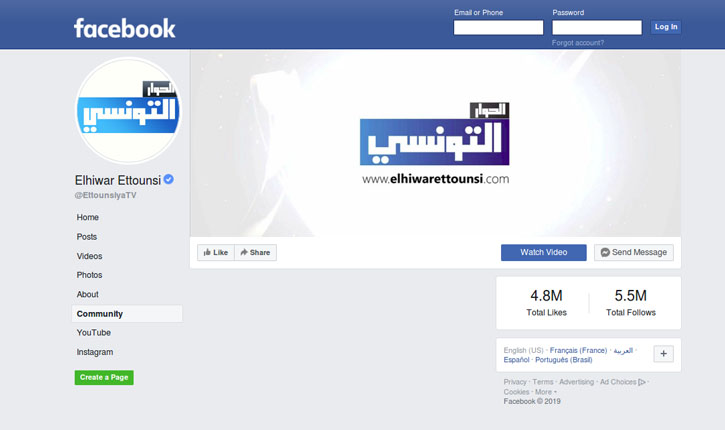The image size is (725, 430).
Task: Click the Messenger icon in Send Message
Action: coord(605,252)
